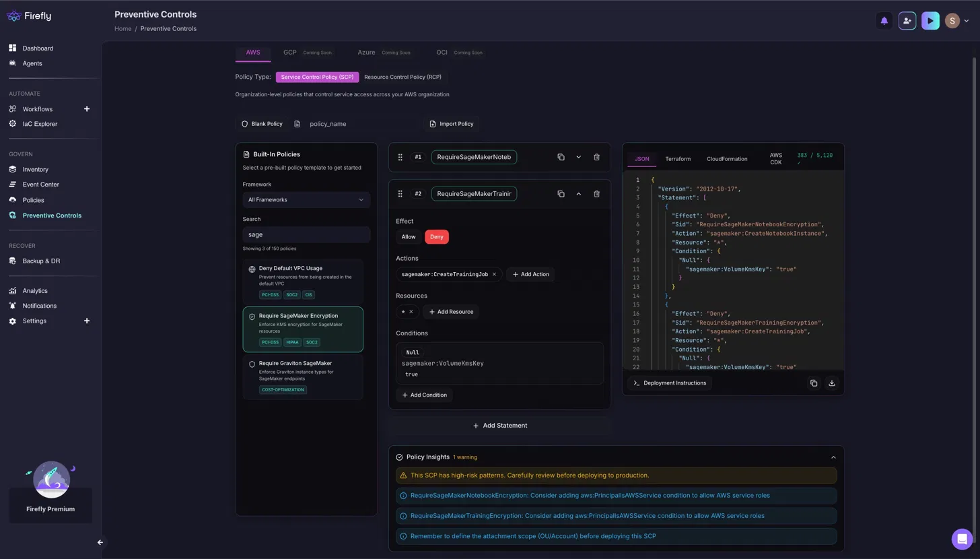Delete statement #1 with trash icon

(x=596, y=157)
